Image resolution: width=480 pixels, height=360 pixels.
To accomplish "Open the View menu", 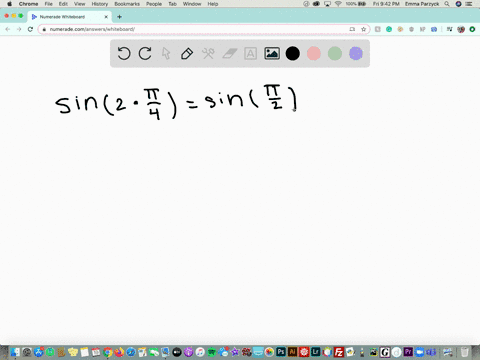I will tap(79, 4).
